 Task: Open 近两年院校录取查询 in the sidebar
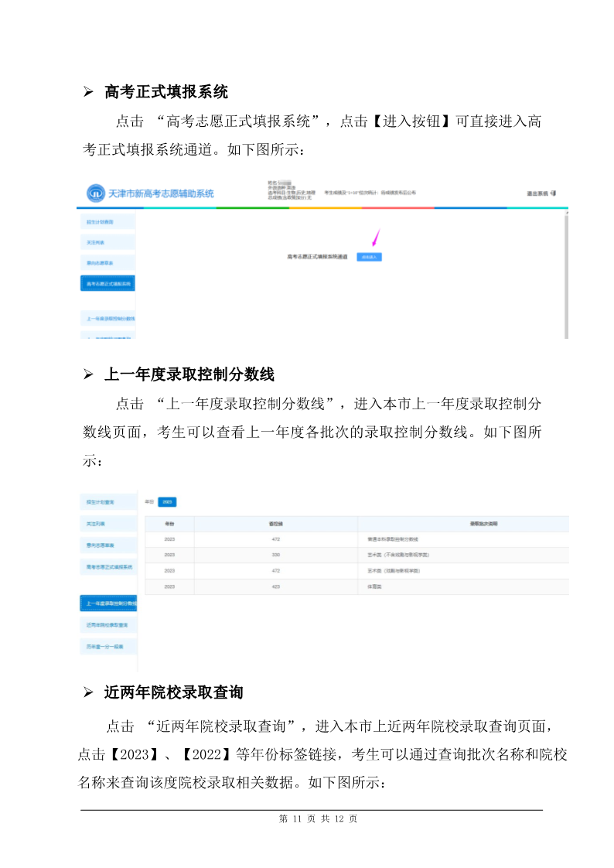pos(107,624)
